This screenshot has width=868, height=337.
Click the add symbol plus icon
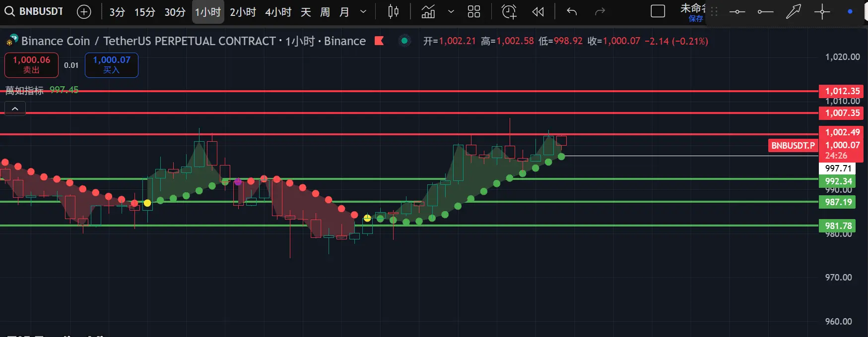84,12
